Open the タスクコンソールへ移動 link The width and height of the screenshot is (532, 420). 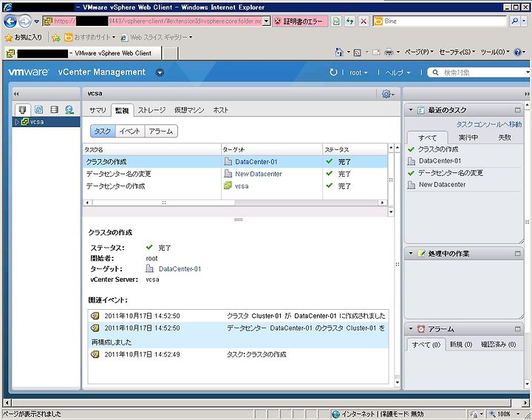(489, 124)
